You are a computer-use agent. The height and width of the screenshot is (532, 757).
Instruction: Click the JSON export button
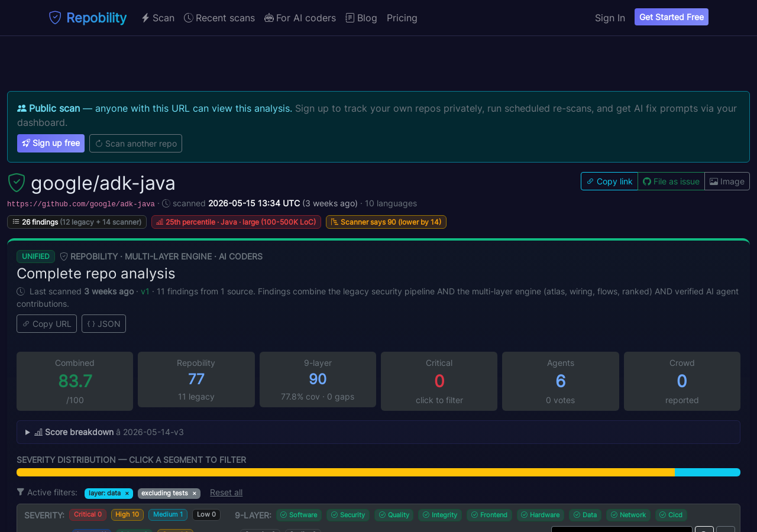point(103,323)
